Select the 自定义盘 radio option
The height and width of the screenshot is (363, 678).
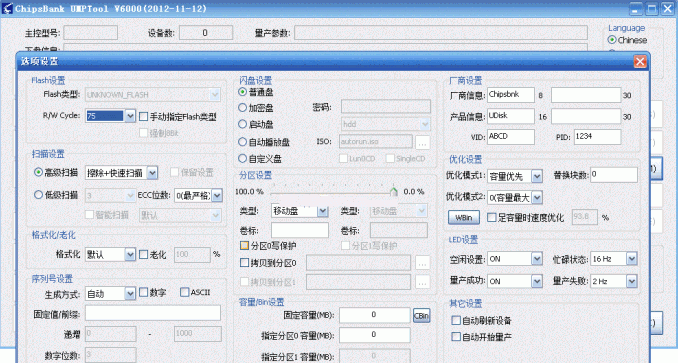[x=243, y=159]
